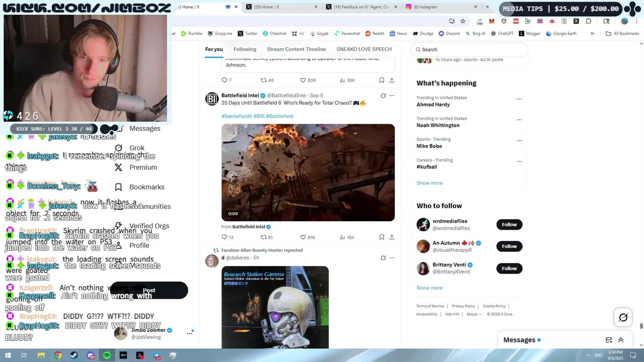The height and width of the screenshot is (362, 644).
Task: Open Research Station Gamma image
Action: (275, 307)
